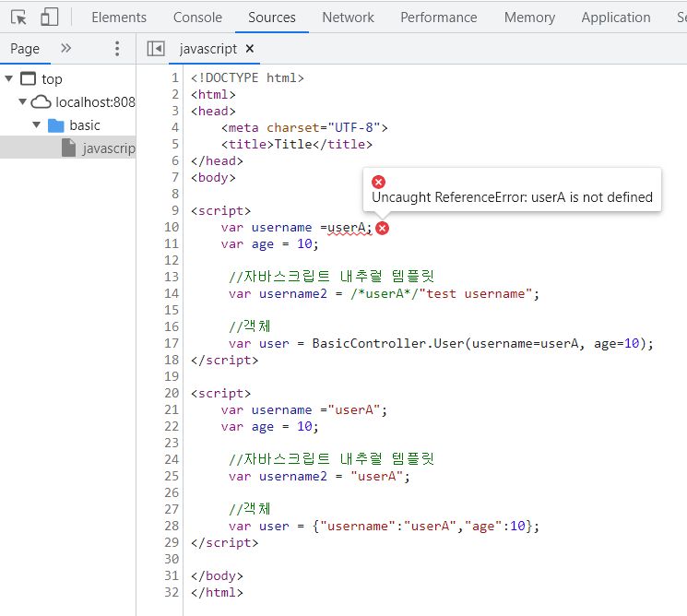Click the //객체 comment on line 27
Image resolution: width=687 pixels, height=616 pixels.
[x=250, y=509]
